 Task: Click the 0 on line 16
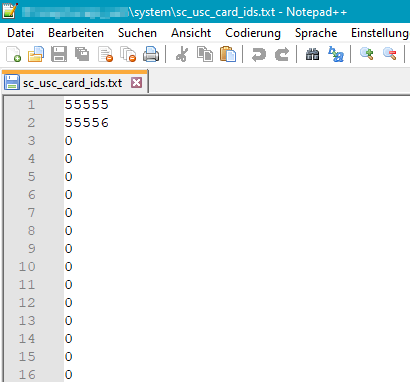69,375
